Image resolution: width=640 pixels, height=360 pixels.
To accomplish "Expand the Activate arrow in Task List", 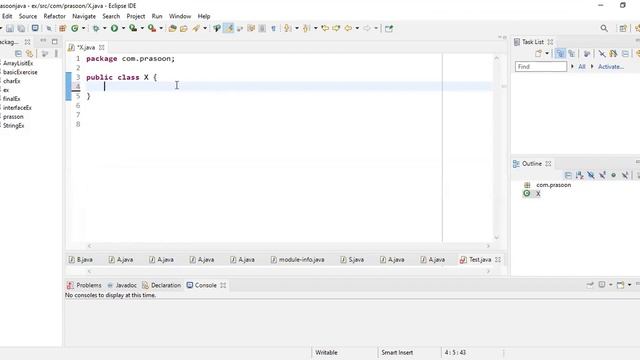I will [x=592, y=67].
